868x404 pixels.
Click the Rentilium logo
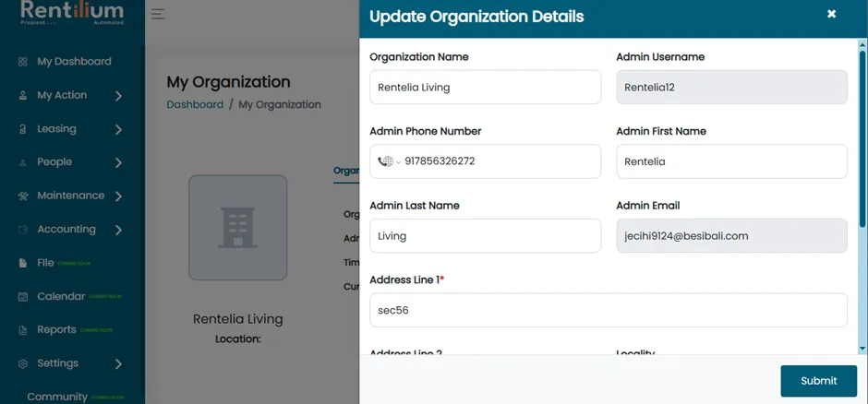coord(72,13)
